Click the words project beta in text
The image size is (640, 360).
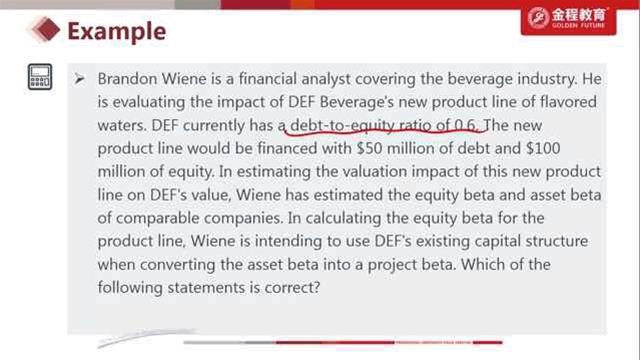[x=411, y=265]
